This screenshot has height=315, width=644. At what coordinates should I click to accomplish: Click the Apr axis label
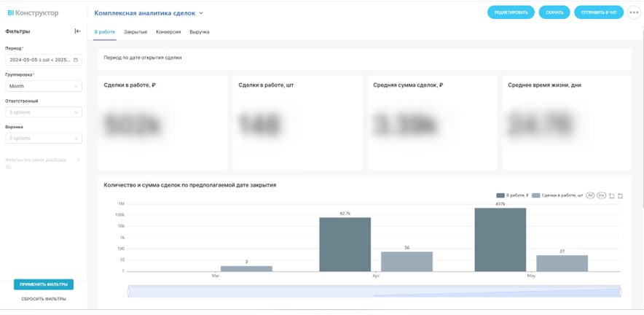pos(376,276)
